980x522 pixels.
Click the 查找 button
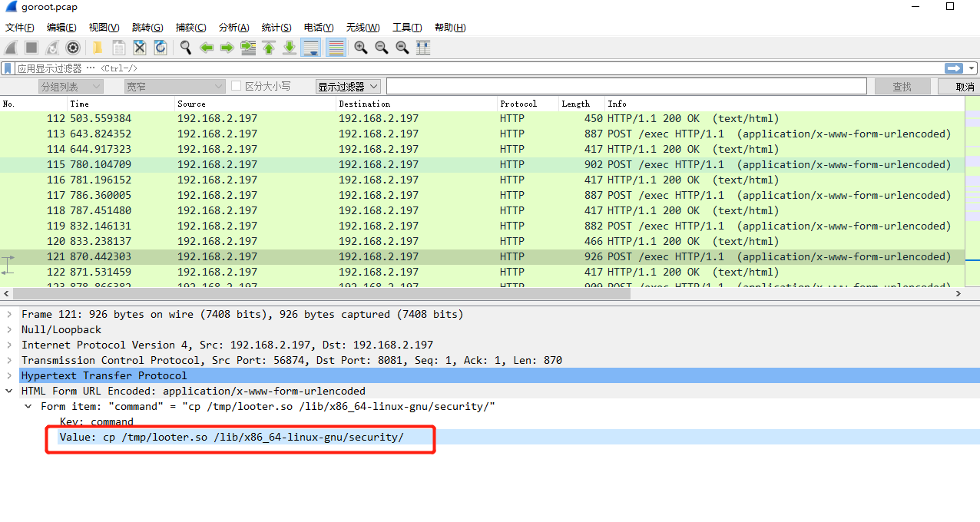(x=902, y=87)
